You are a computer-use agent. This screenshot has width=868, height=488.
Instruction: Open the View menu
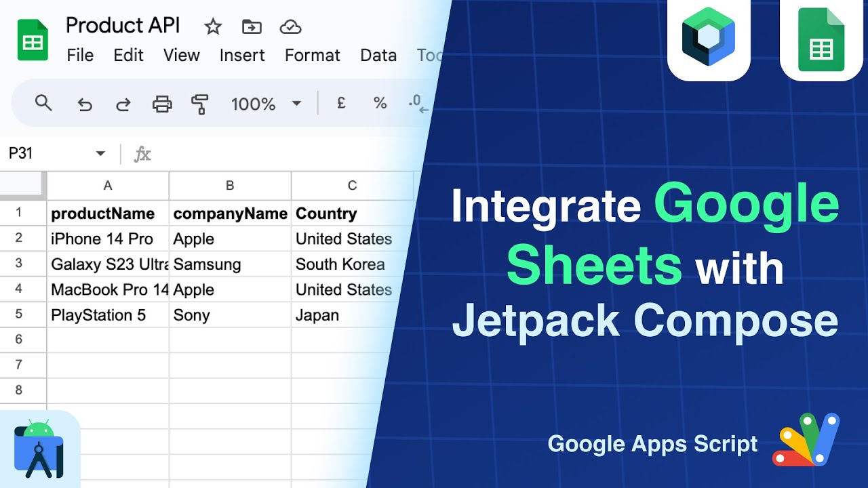[x=182, y=56]
